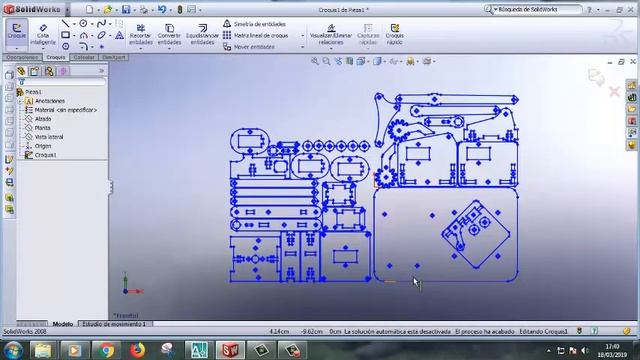Click Visualizar/Eliminar relaciones

(331, 34)
